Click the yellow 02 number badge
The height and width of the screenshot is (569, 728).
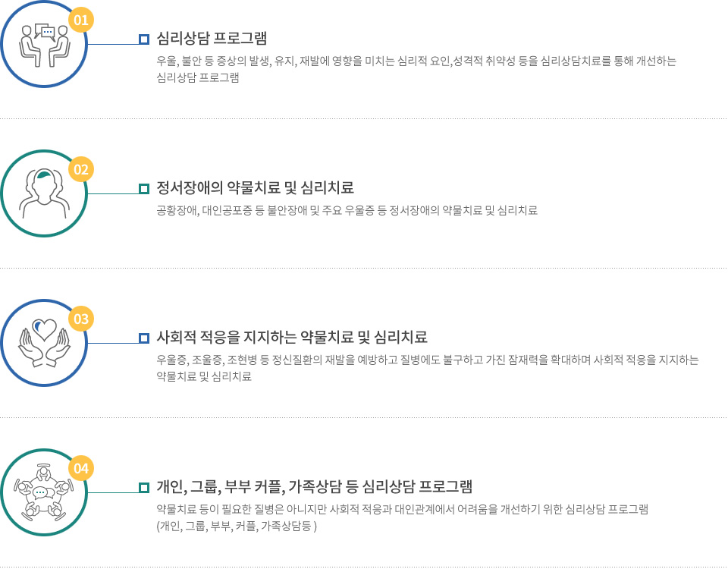[x=81, y=169]
